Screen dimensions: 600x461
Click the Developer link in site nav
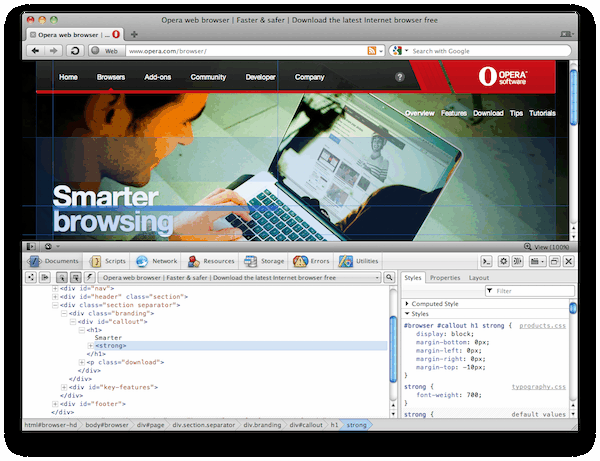tap(260, 77)
